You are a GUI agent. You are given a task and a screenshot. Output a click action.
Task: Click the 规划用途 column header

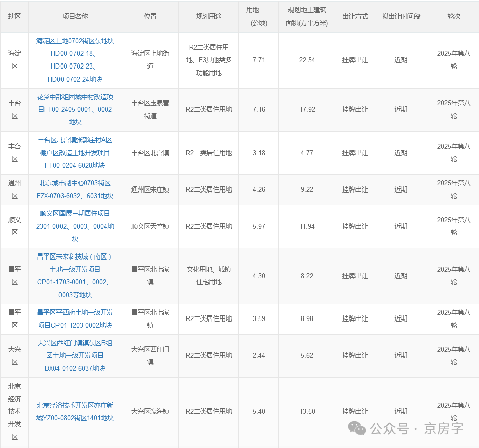(209, 16)
